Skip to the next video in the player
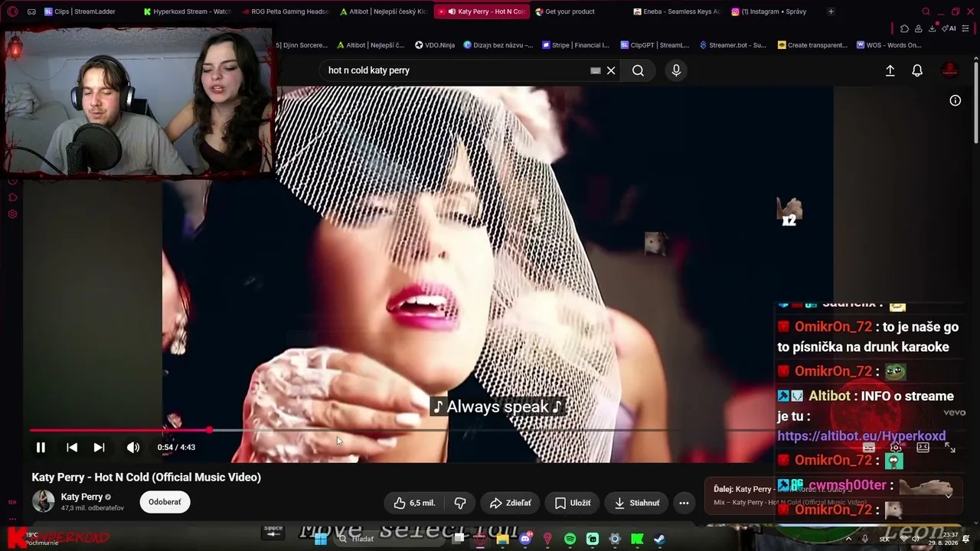Viewport: 980px width, 551px height. [99, 448]
